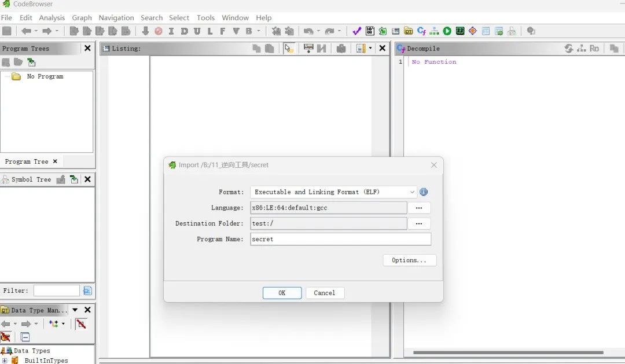Click the green memory map chip icon
This screenshot has width=625, height=364.
460,31
